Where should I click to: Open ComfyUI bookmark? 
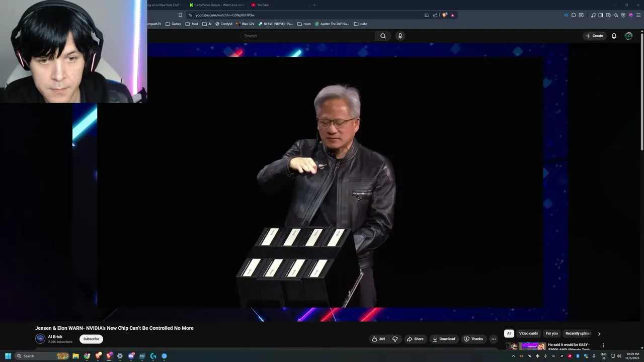coord(224,24)
